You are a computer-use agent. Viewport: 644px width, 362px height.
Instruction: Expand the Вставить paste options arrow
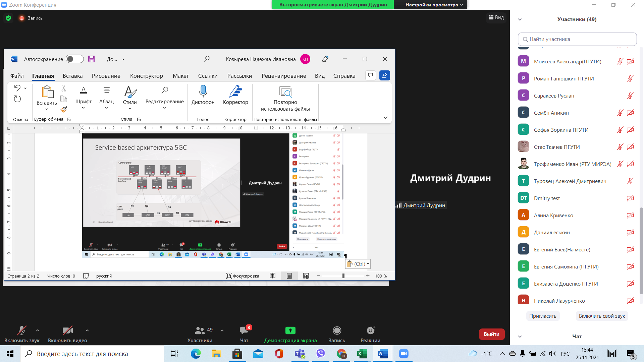(x=47, y=109)
